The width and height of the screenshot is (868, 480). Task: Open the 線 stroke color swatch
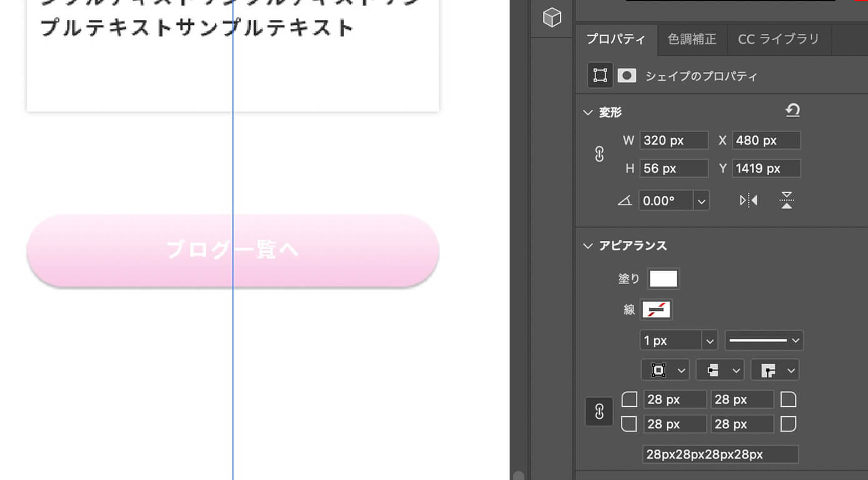point(657,309)
